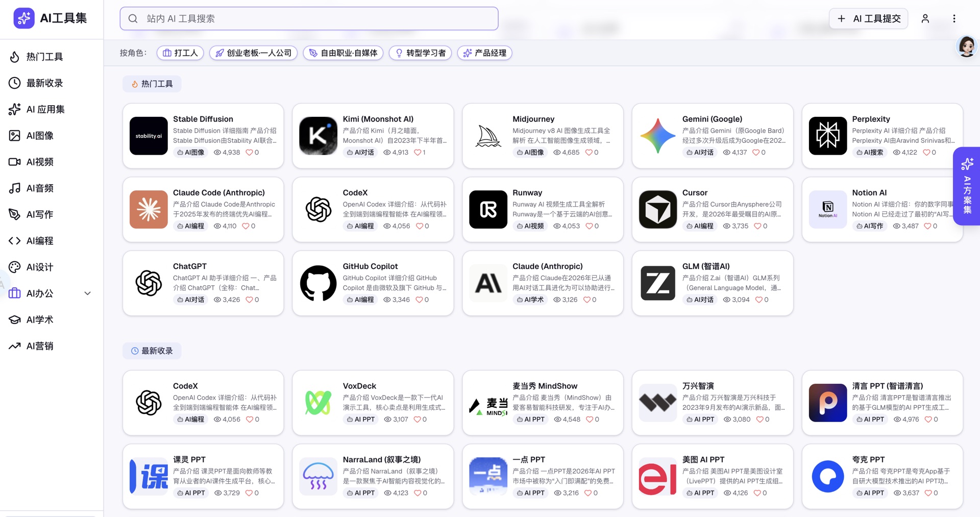Like the Kimi (Moonshot AI) card heart
Viewport: 980px width, 517px height.
coord(418,153)
